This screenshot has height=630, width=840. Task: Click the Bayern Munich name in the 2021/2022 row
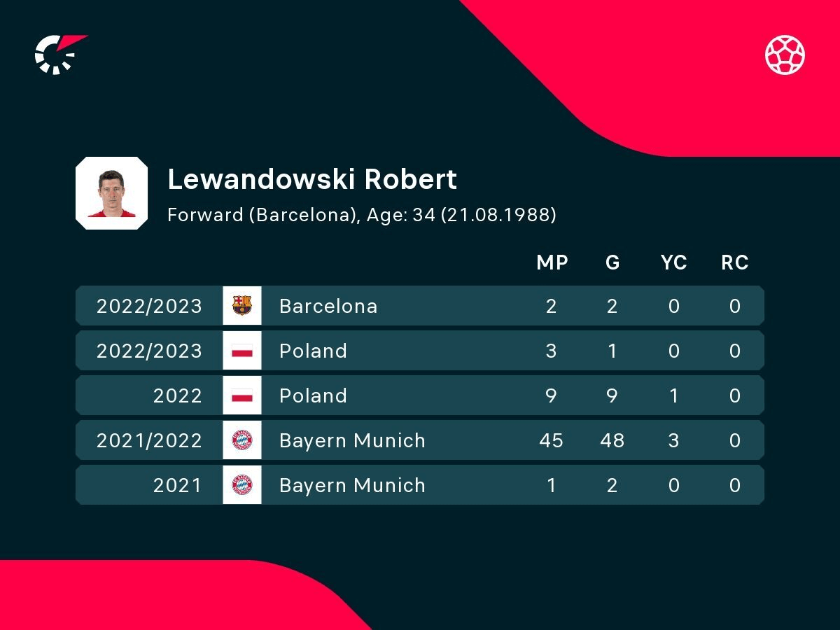[352, 440]
